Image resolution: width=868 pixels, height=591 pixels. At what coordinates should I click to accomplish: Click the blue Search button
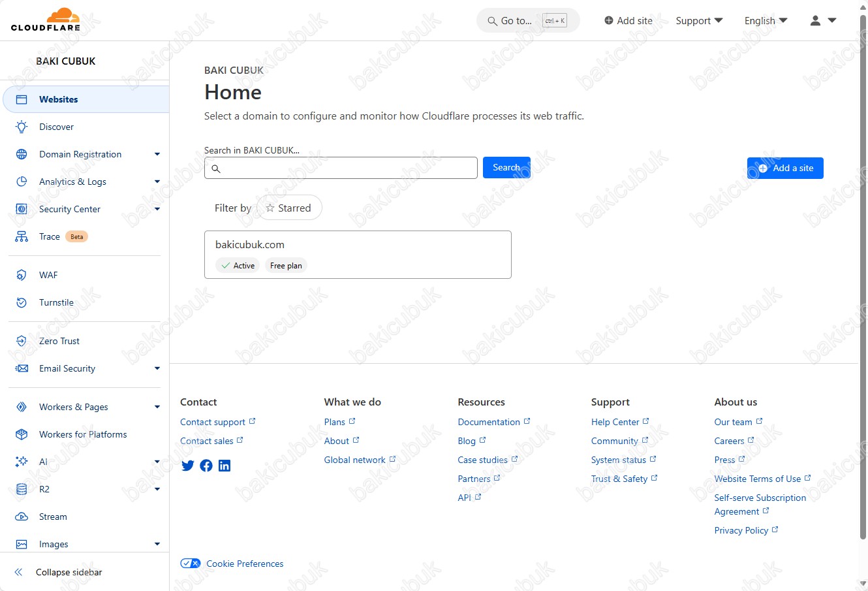(x=506, y=168)
